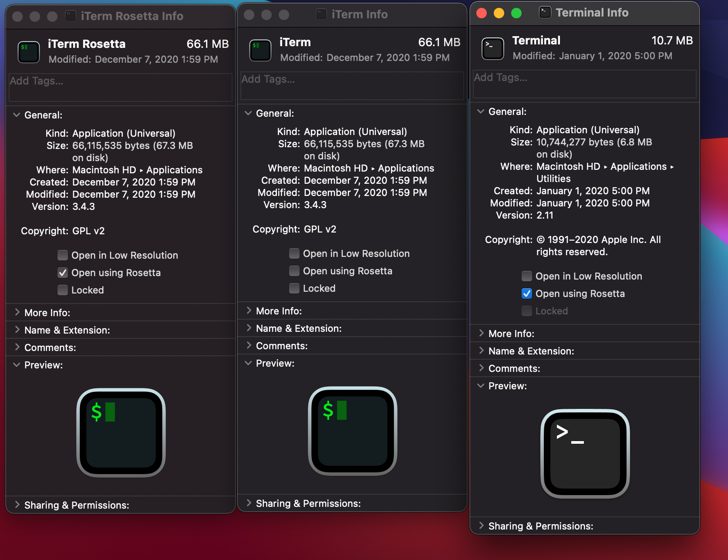
Task: Click Modified January 1, 2020 in Terminal header
Action: pos(593,56)
